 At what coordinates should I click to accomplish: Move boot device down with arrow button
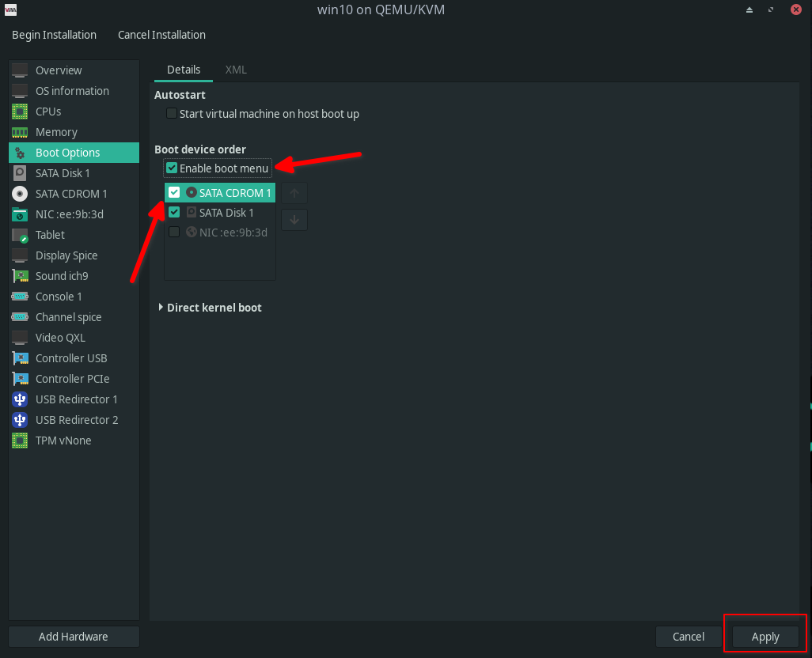[x=294, y=220]
